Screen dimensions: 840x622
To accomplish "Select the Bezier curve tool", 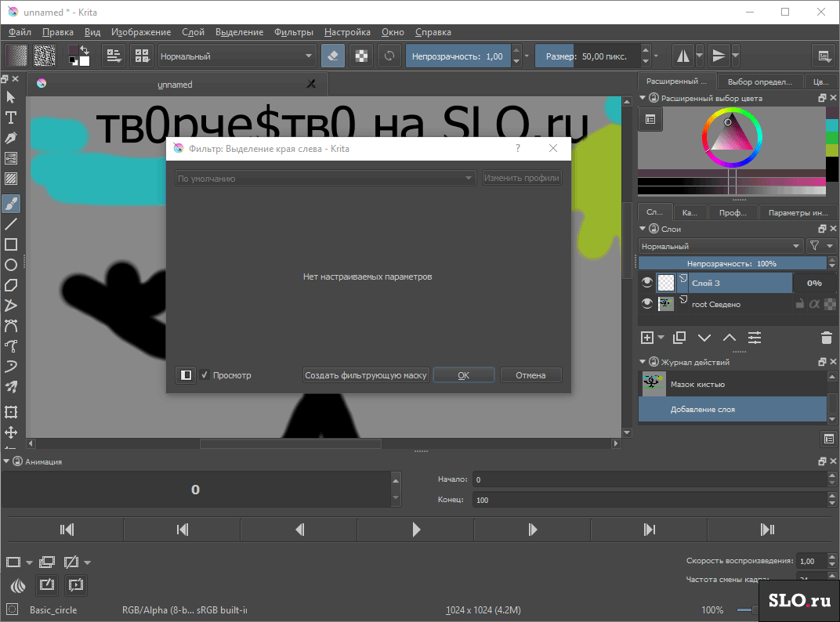I will 11,326.
